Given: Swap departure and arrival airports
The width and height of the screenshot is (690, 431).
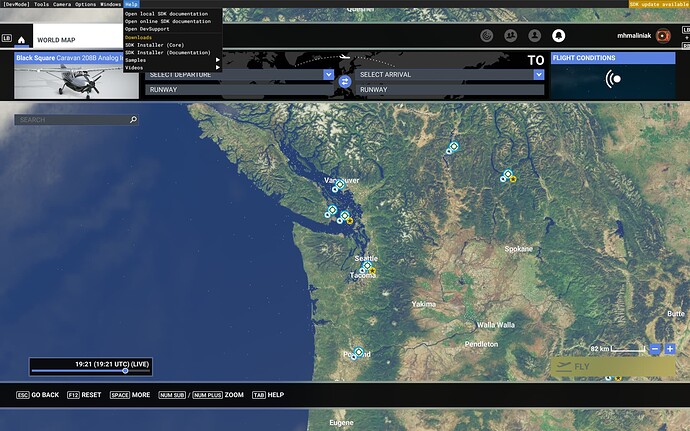Looking at the screenshot, I should point(345,81).
